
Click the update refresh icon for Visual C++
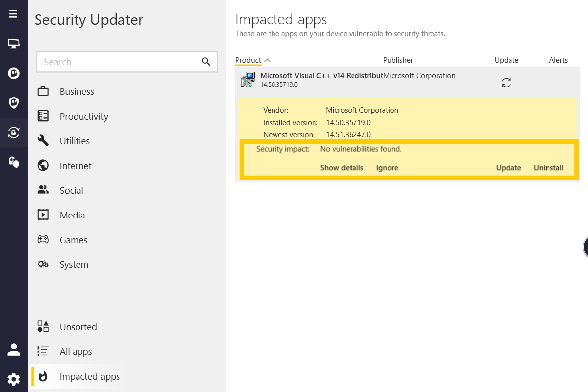[x=506, y=83]
